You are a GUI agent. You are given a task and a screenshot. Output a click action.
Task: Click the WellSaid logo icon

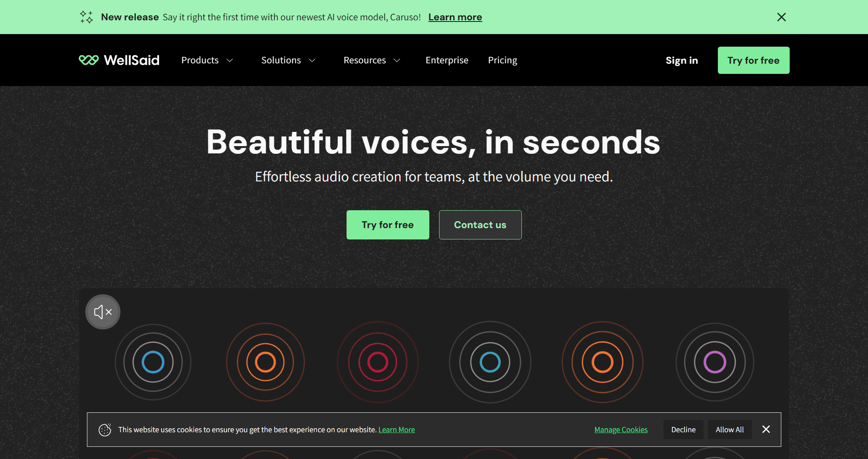pos(88,60)
